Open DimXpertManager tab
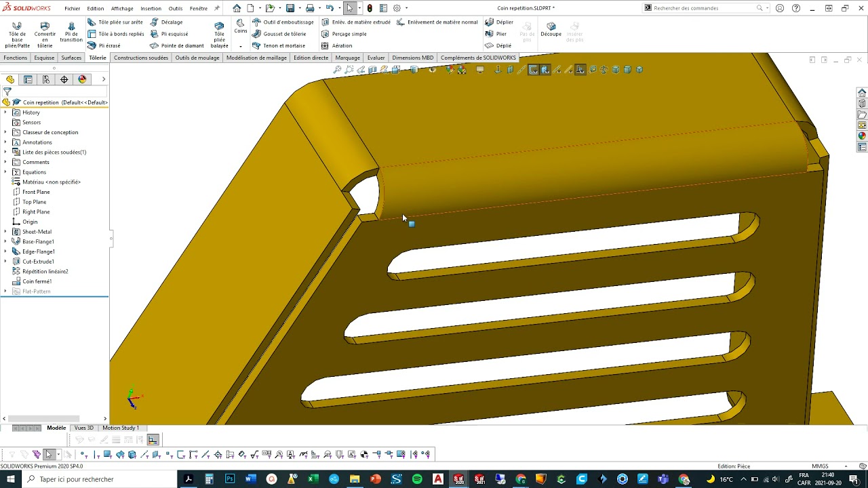 pos(64,79)
